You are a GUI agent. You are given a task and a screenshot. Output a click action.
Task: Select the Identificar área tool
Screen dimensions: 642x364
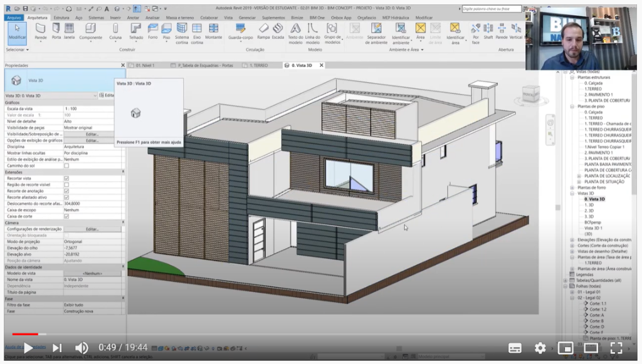pos(455,34)
